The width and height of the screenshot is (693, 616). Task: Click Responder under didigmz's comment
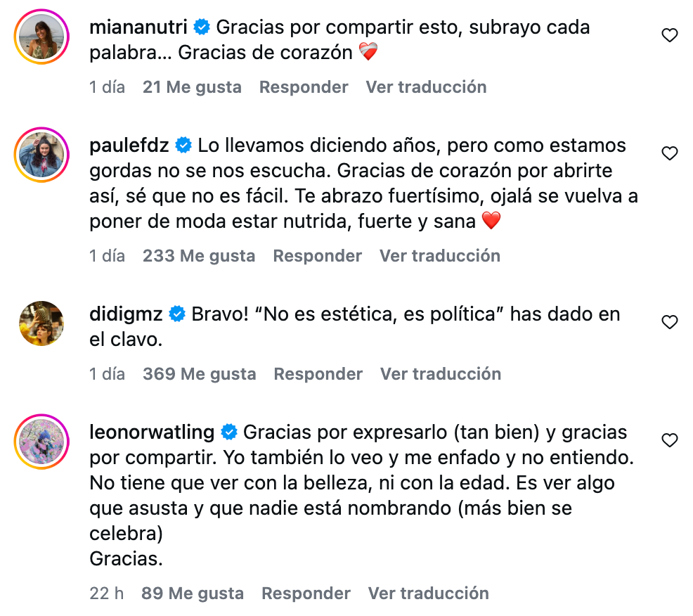[318, 373]
